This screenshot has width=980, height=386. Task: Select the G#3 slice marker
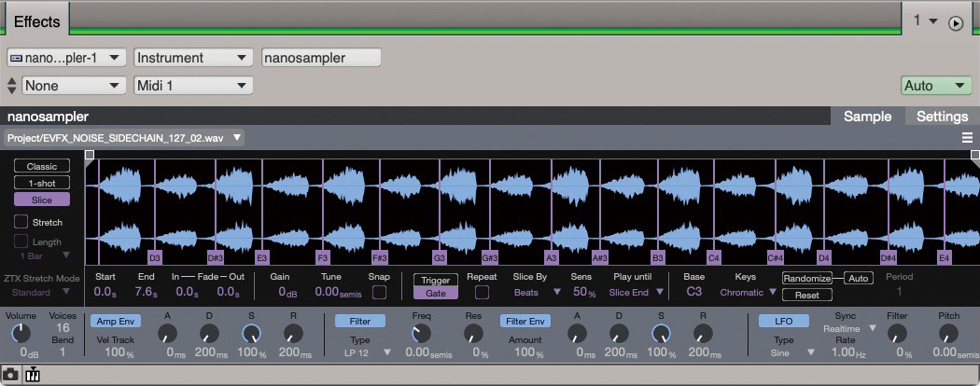(x=490, y=257)
